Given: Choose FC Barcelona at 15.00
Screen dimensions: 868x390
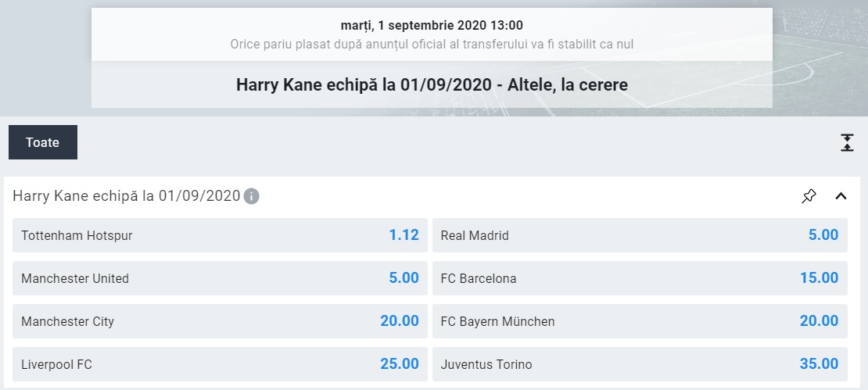Looking at the screenshot, I should [x=639, y=278].
